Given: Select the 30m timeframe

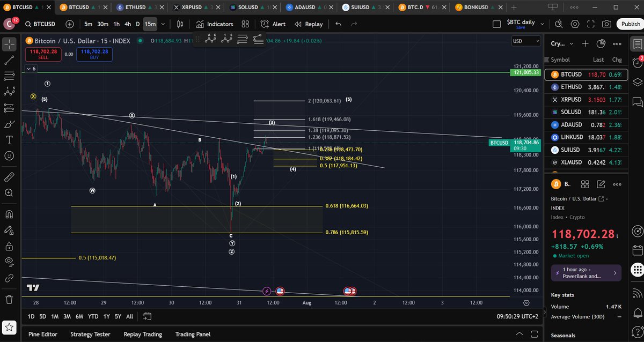Looking at the screenshot, I should (x=103, y=24).
